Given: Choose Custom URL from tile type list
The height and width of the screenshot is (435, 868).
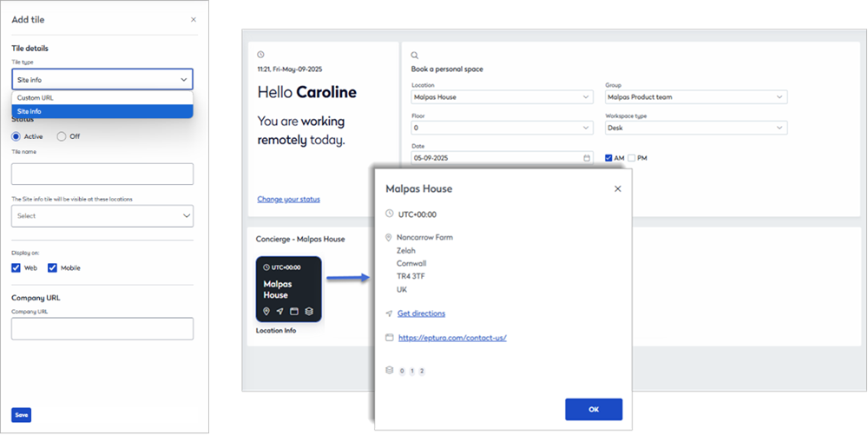Looking at the screenshot, I should coord(102,98).
